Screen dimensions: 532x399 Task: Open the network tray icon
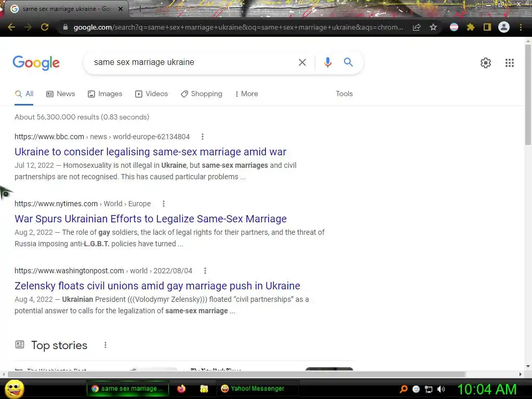(x=429, y=389)
